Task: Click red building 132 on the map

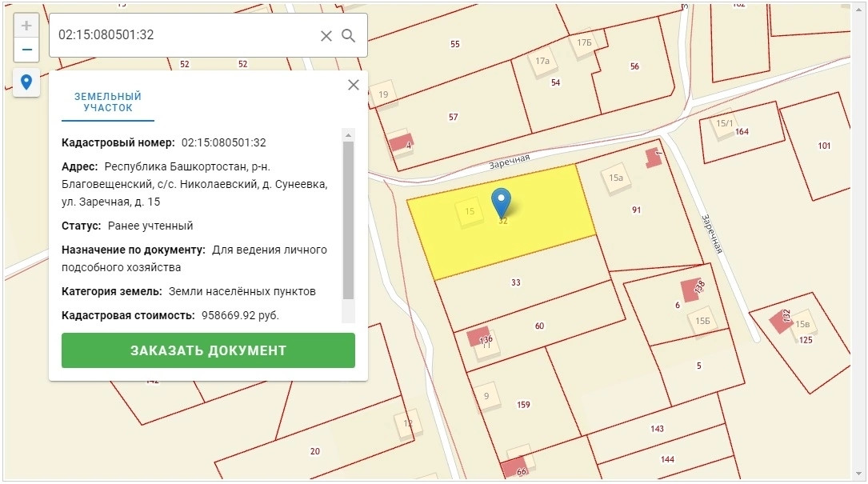Action: point(782,321)
